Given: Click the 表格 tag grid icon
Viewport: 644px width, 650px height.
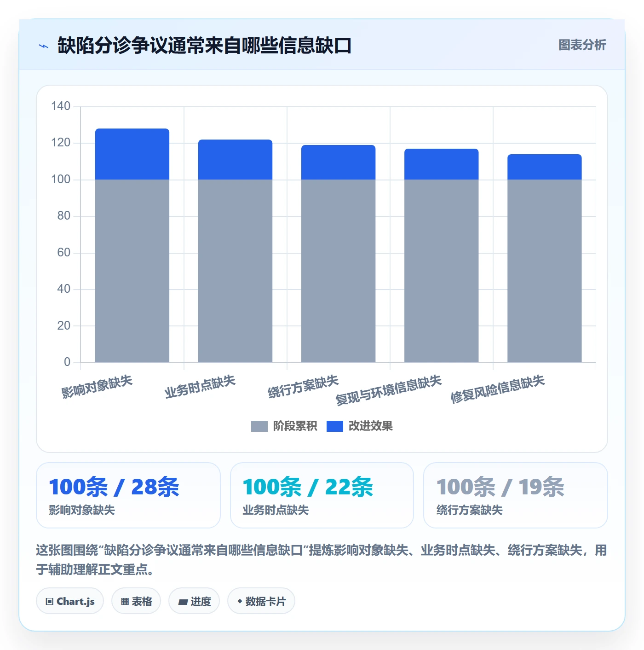Looking at the screenshot, I should pos(125,602).
